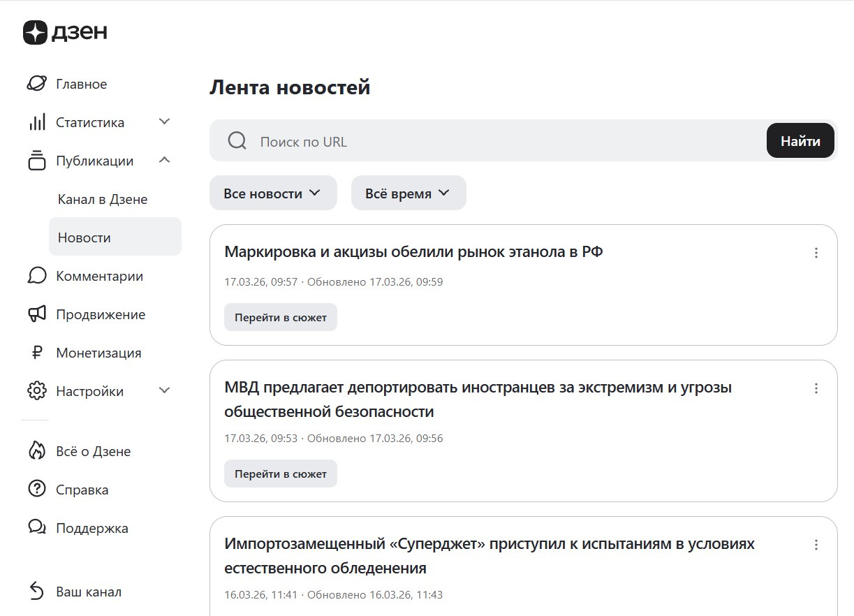Click the Комментарии speech bubble icon

click(x=36, y=276)
